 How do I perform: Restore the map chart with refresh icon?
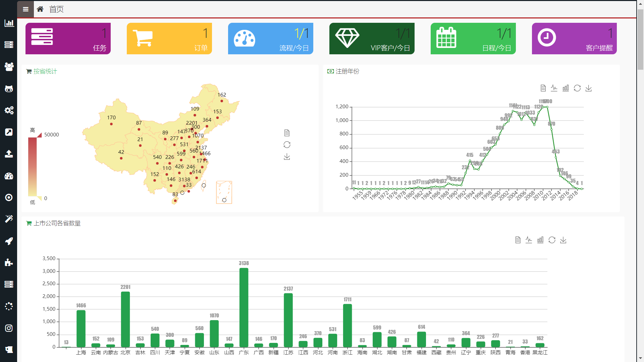pos(287,145)
